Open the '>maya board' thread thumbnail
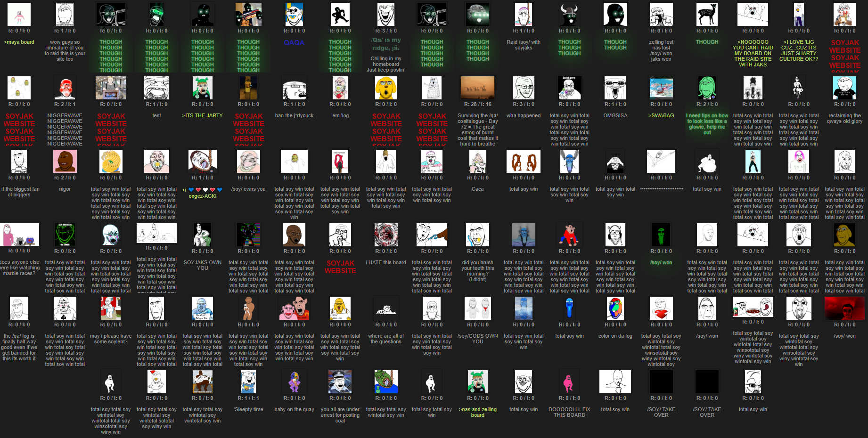868x438 pixels. (19, 14)
